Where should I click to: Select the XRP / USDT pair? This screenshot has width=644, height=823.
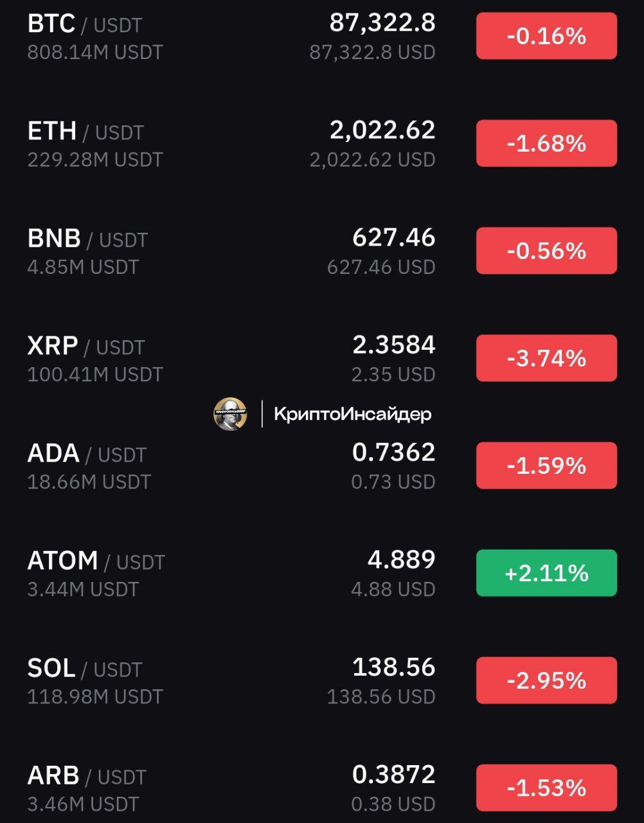coord(322,358)
